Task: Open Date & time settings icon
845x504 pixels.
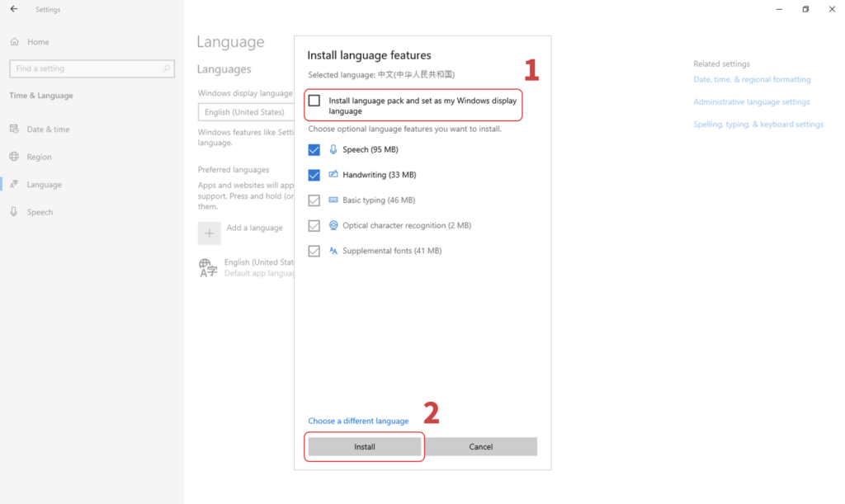Action: [15, 130]
